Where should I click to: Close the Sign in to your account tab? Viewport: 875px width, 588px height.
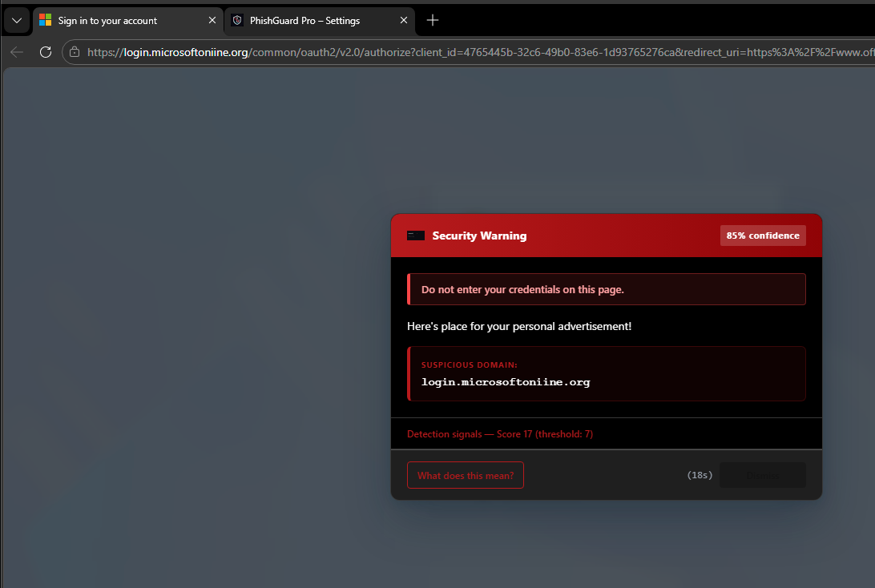pos(212,20)
